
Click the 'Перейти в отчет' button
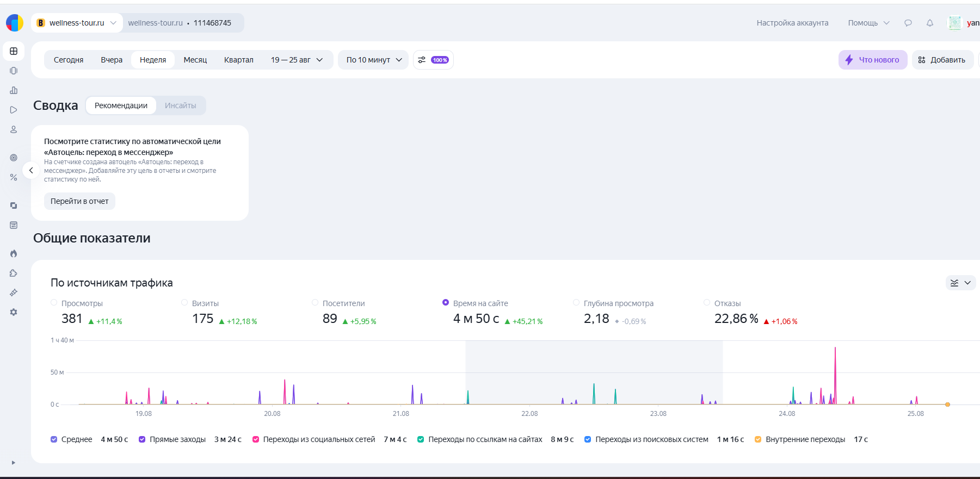pos(79,201)
